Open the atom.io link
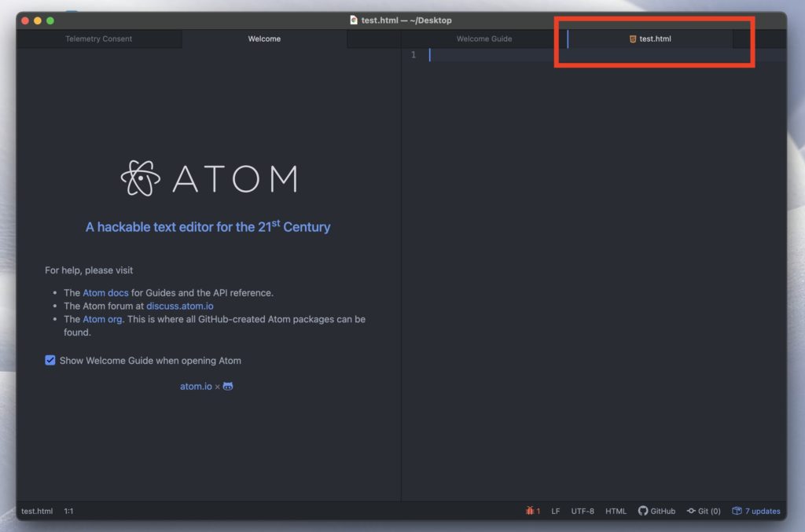The height and width of the screenshot is (532, 805). (196, 387)
